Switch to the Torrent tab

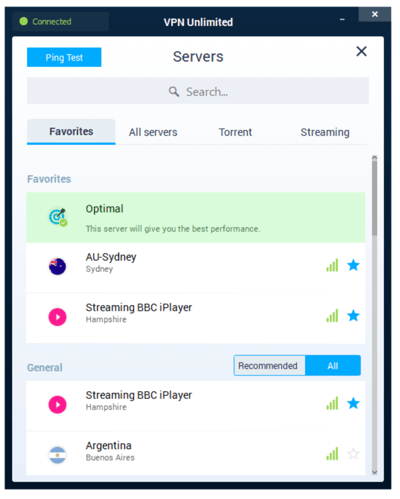[x=235, y=132]
